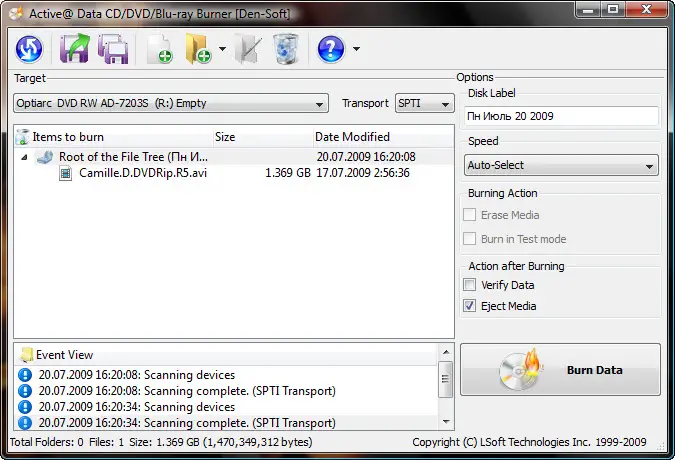
Task: Open the SPTI transport dropdown
Action: tap(424, 103)
